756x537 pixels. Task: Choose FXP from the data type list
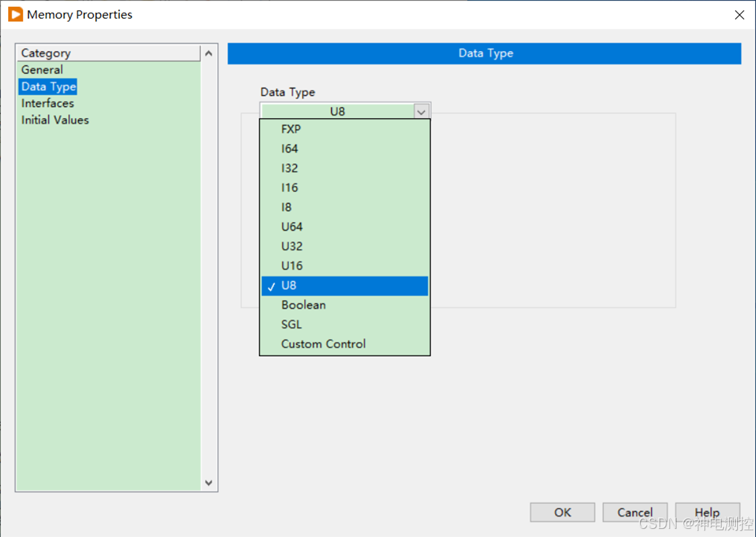click(x=345, y=129)
